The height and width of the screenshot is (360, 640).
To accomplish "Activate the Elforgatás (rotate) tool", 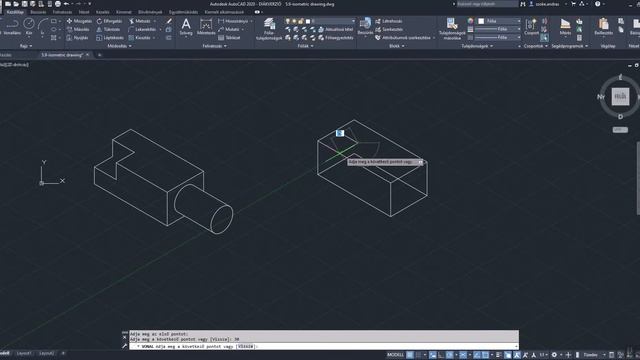I will [x=109, y=21].
